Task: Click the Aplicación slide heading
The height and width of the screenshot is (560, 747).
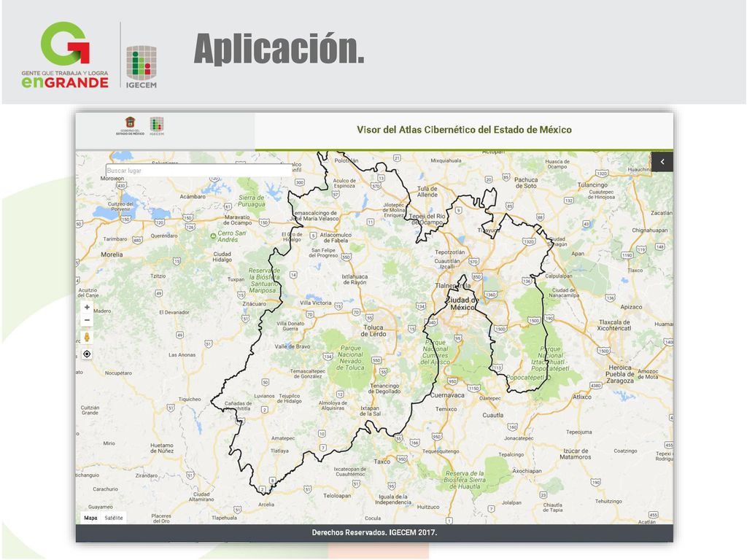Action: (279, 48)
